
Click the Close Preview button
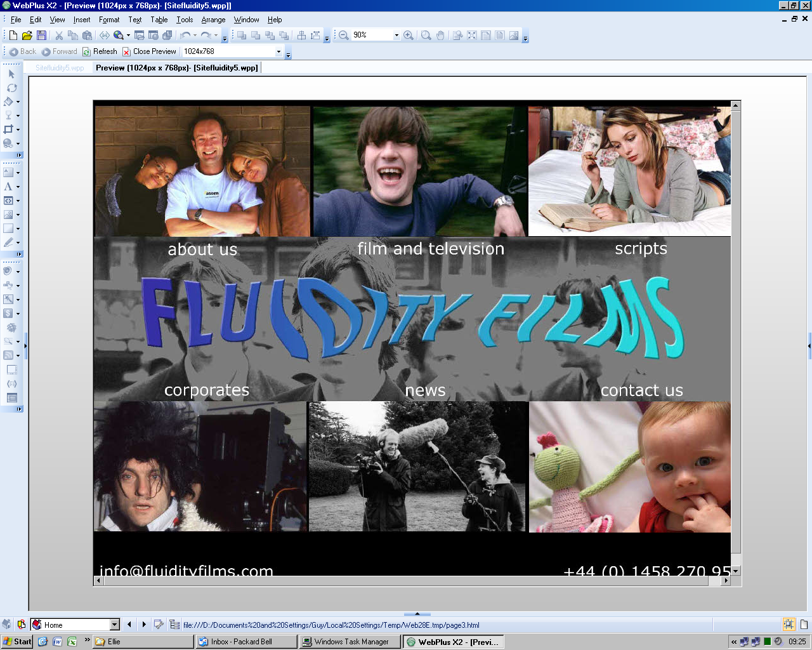[x=150, y=51]
